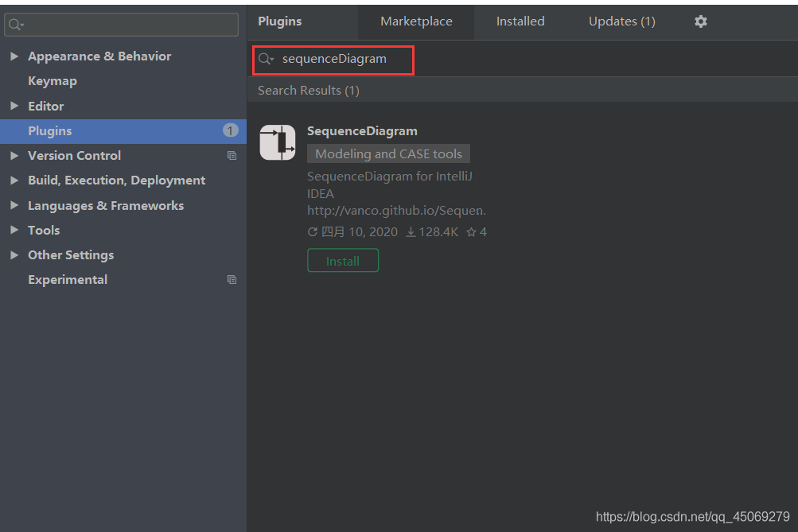Image resolution: width=798 pixels, height=532 pixels.
Task: Click the 四月 10, 2020 date text
Action: tap(360, 232)
